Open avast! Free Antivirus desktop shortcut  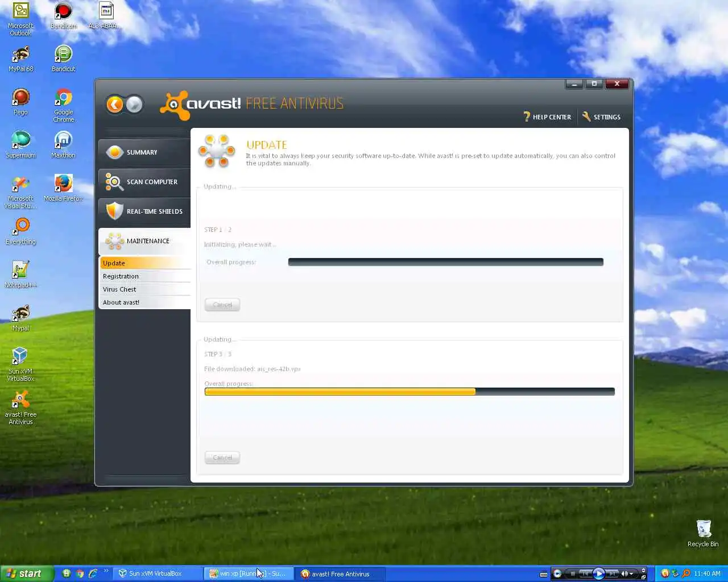[20, 408]
